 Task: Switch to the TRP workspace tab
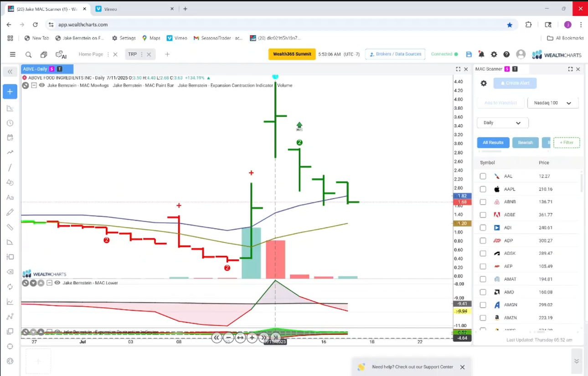[132, 54]
